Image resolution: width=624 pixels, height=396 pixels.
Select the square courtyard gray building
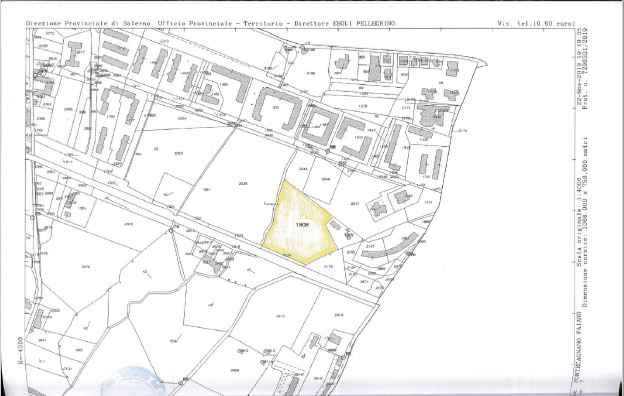(x=319, y=126)
